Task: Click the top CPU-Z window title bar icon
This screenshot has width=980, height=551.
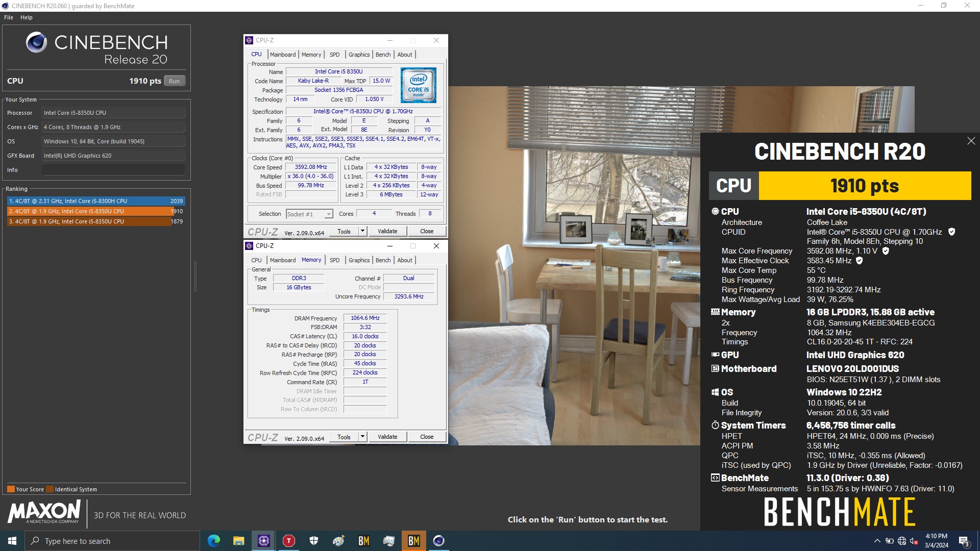Action: [x=250, y=40]
